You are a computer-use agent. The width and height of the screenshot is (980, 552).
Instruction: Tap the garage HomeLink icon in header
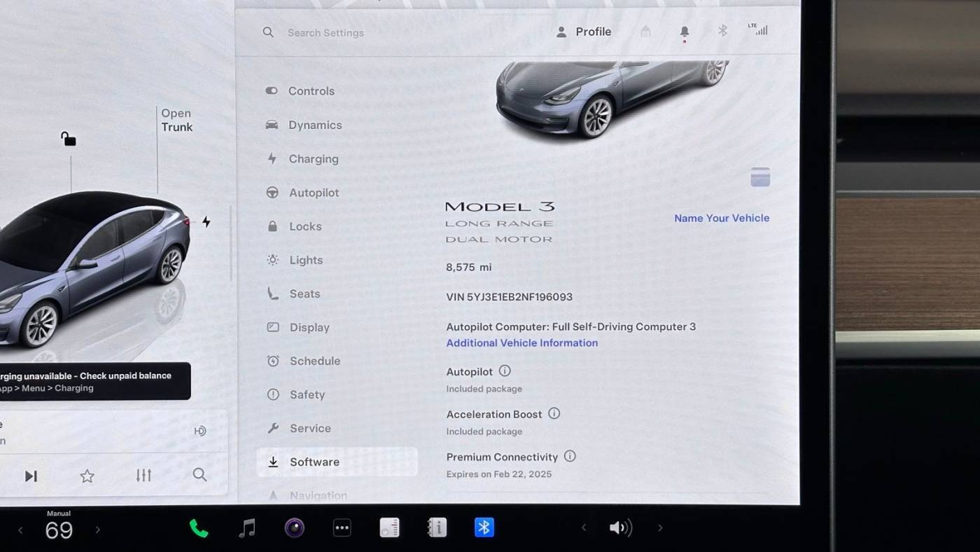(645, 32)
